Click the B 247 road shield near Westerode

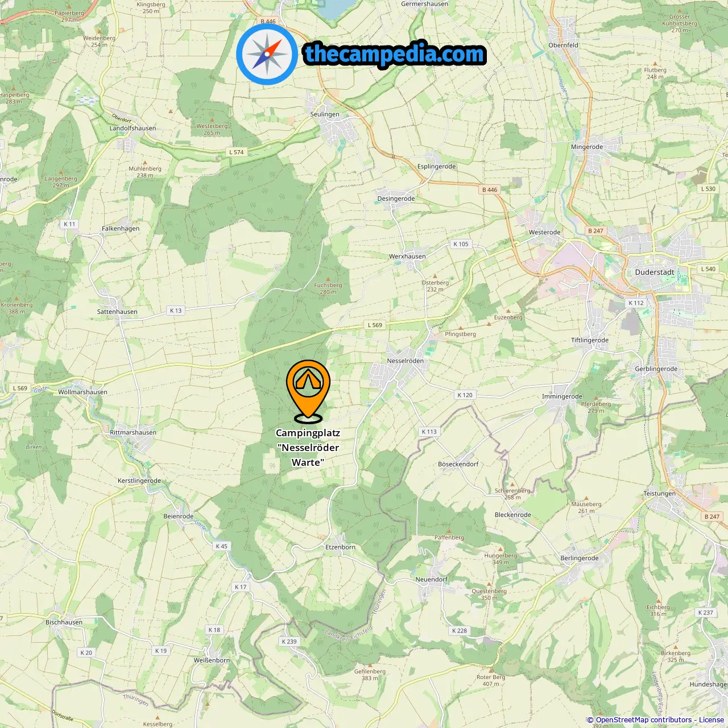596,231
